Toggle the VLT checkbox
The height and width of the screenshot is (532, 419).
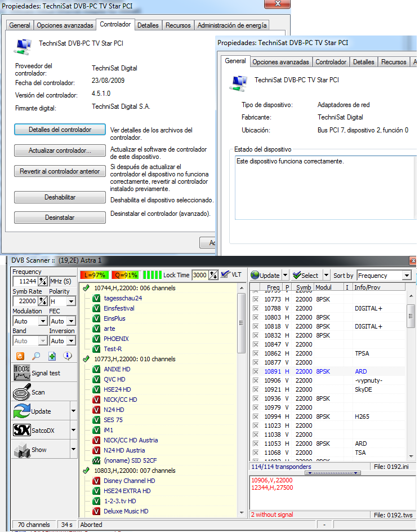point(225,274)
